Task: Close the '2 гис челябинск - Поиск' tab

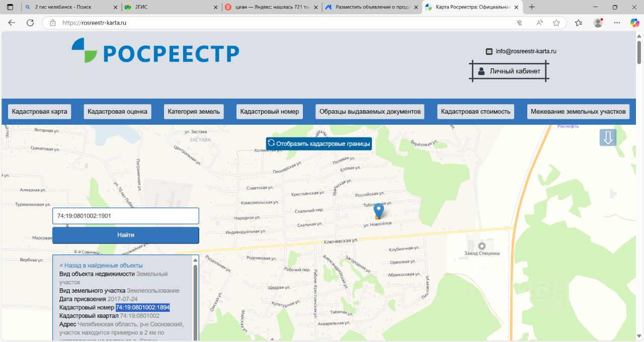Action: (x=115, y=7)
